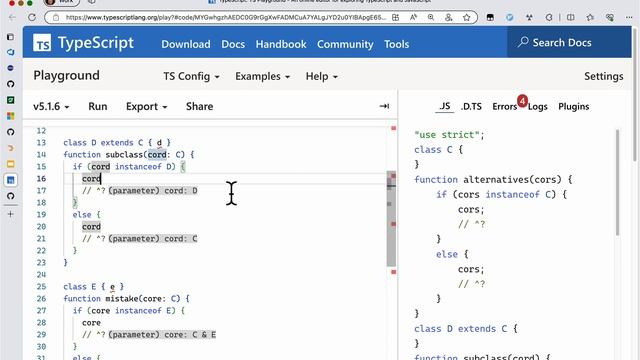The image size is (640, 360).
Task: Open the Docs nav link
Action: [x=233, y=44]
